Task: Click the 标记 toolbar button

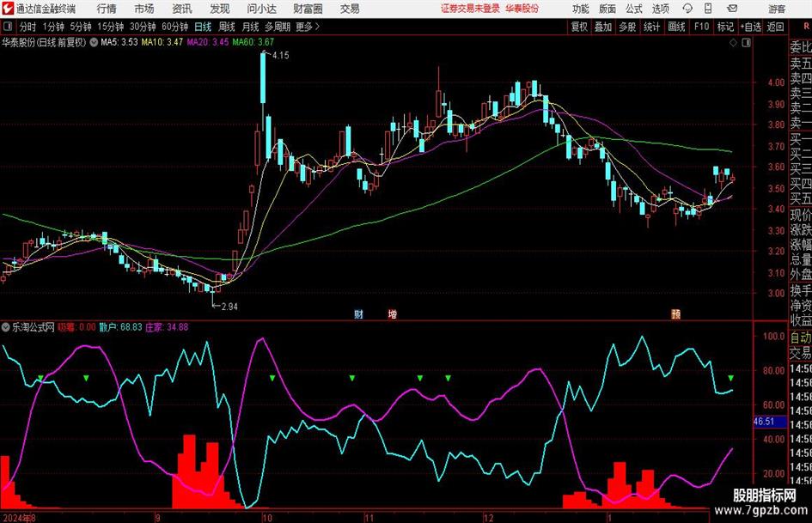Action: point(725,27)
